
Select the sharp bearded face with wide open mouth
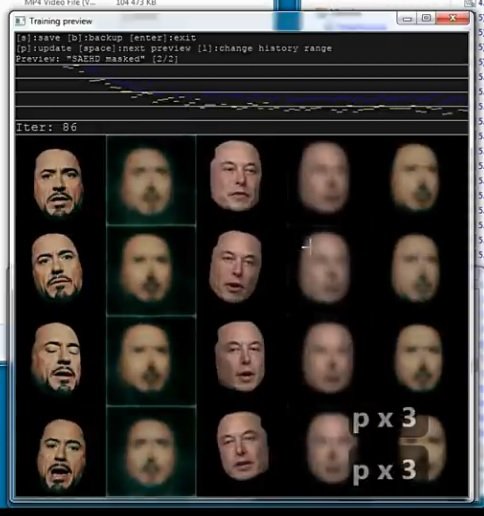click(x=61, y=454)
